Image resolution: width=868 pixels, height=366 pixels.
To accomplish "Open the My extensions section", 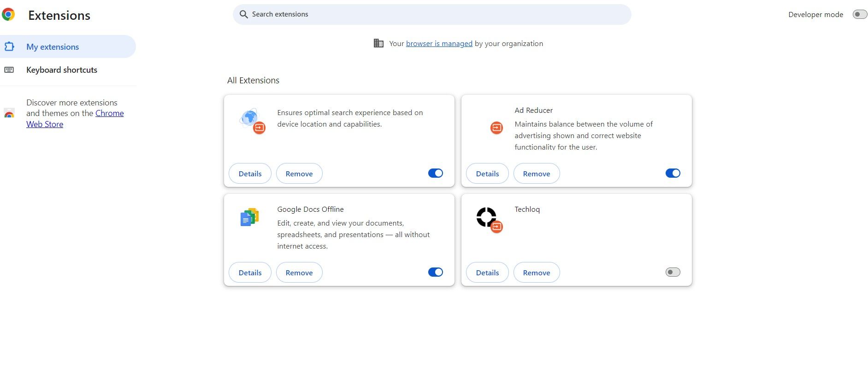I will point(53,47).
